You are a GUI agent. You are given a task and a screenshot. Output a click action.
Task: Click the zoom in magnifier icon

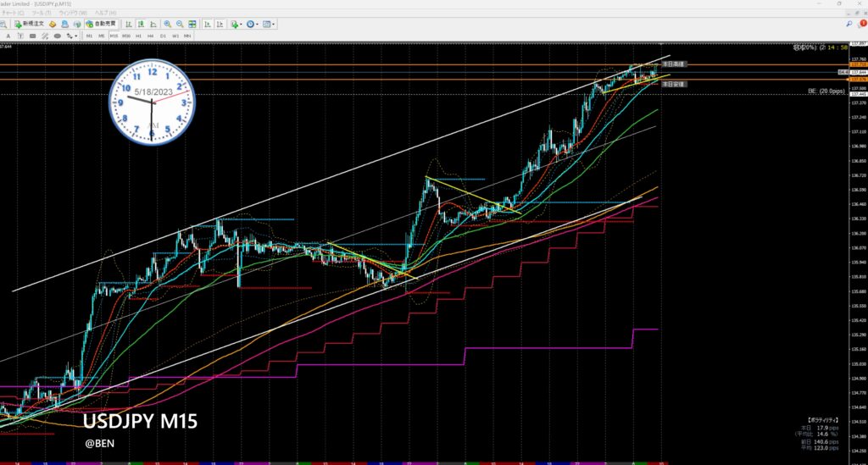pos(168,25)
